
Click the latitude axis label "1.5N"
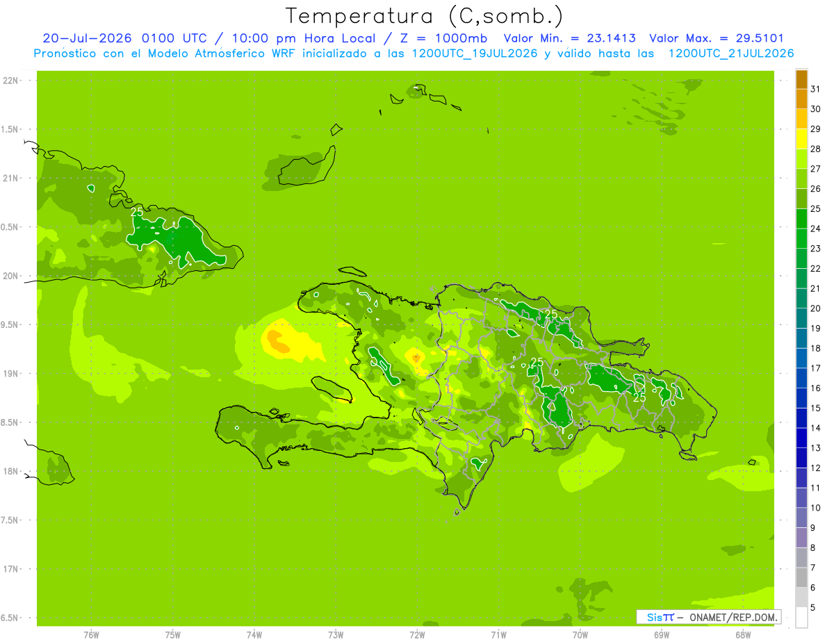10,129
